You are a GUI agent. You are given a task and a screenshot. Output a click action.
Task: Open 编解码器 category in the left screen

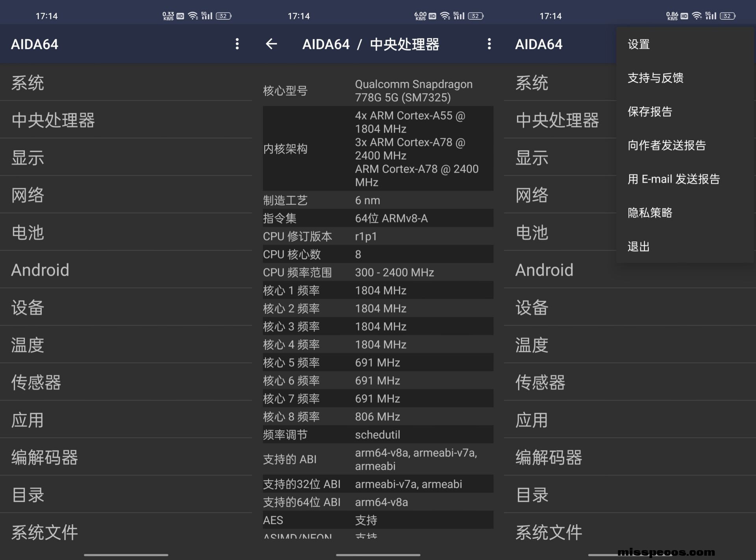pos(126,457)
